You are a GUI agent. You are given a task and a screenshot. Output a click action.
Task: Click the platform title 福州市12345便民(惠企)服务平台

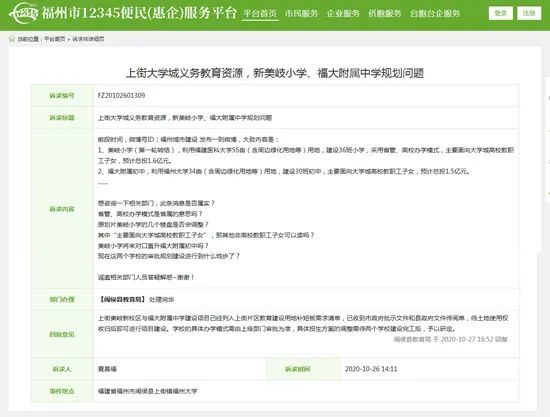pos(139,13)
